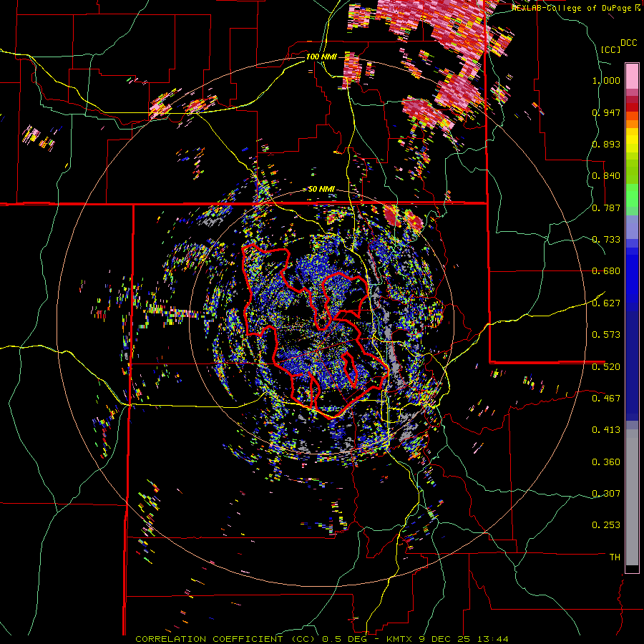Click the 'DCC' product label
644x644 pixels.
(x=629, y=43)
